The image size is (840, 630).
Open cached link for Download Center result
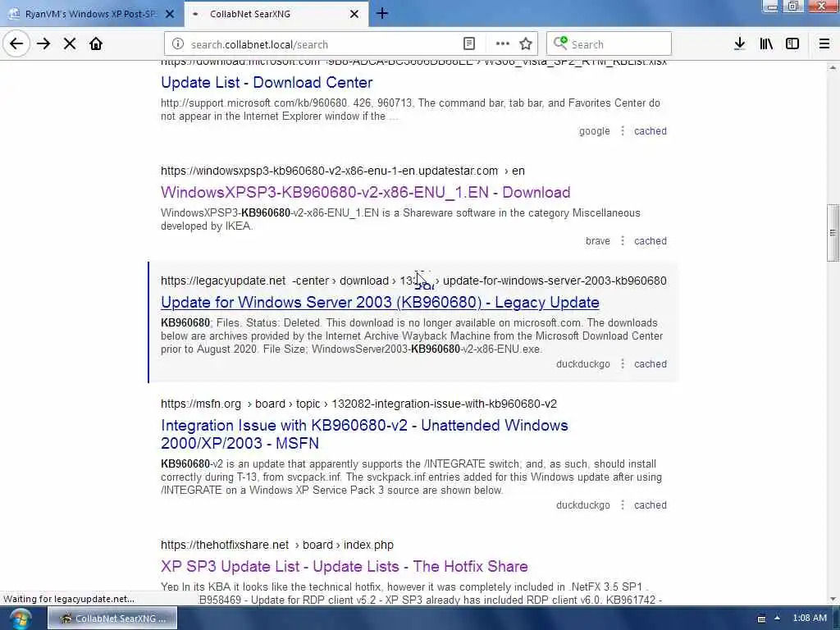pos(651,131)
